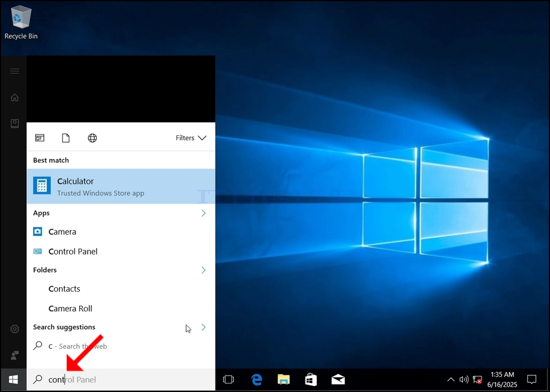Screen dimensions: 550x392
Task: Open the Recycle Bin desktop icon
Action: [21, 22]
